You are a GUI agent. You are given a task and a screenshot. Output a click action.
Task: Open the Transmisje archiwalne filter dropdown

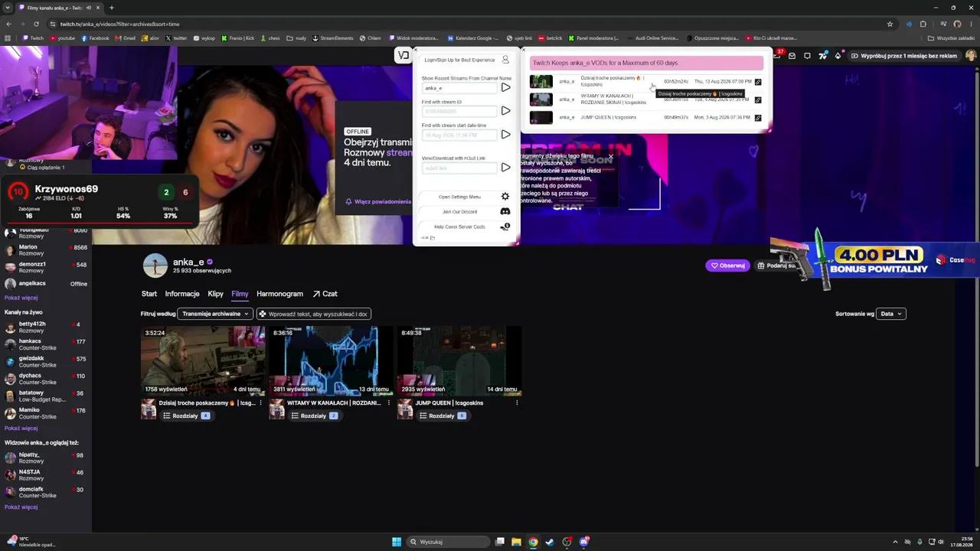point(215,314)
